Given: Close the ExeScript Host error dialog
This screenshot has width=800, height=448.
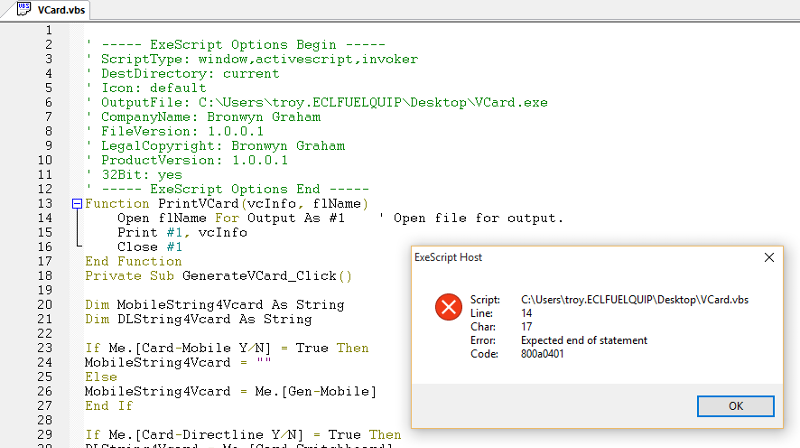Looking at the screenshot, I should [769, 258].
